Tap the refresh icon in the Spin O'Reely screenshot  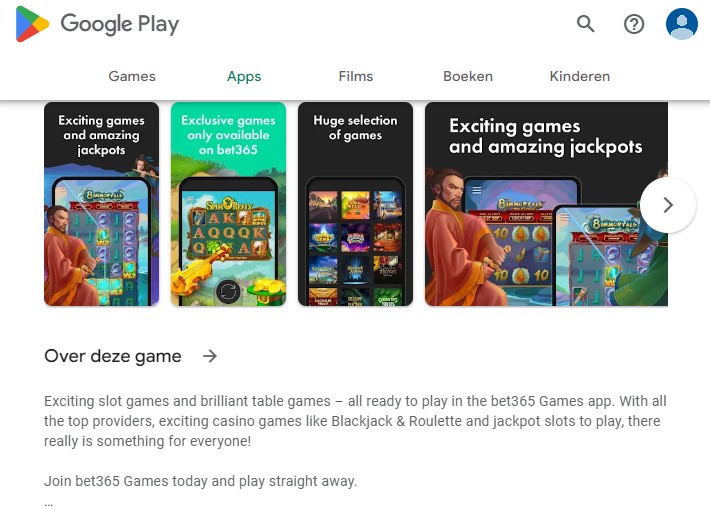point(228,291)
